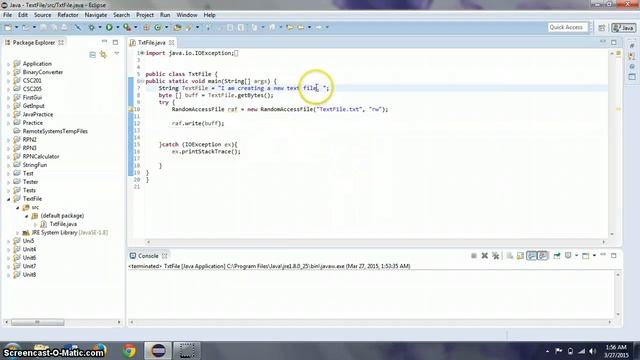Minimize the editor area
Image resolution: width=640 pixels, height=360 pixels.
tap(603, 42)
